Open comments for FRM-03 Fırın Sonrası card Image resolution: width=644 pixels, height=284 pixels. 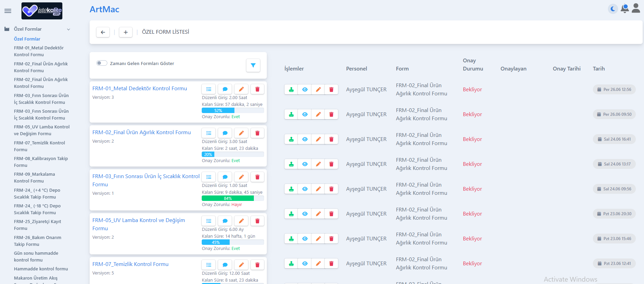click(x=225, y=177)
